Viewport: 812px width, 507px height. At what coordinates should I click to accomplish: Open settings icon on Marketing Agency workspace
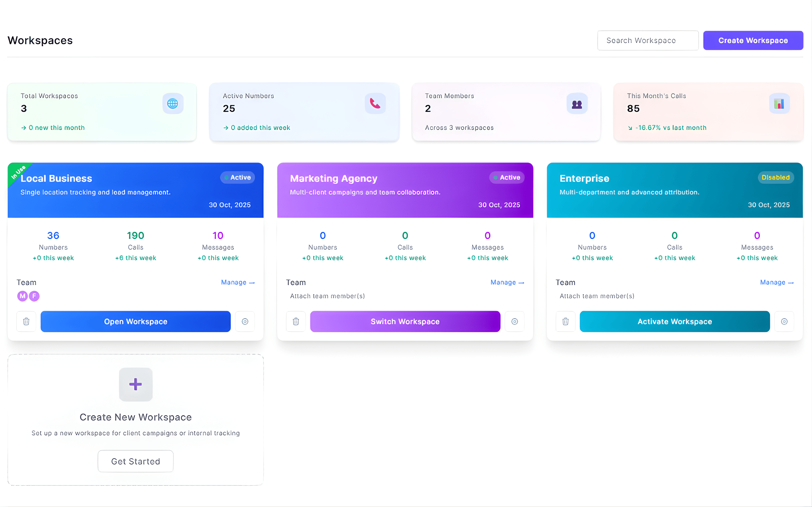tap(514, 321)
